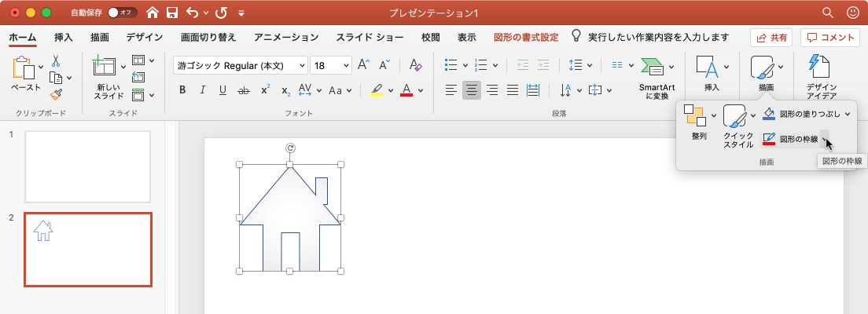Click the ペースト clipboard icon
Screen dimensions: 868x314
pyautogui.click(x=23, y=69)
